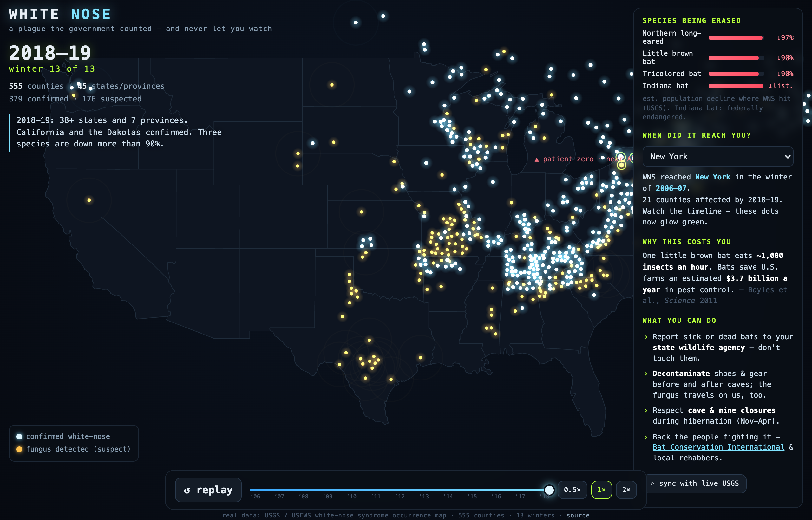Image resolution: width=812 pixels, height=520 pixels.
Task: Select the 1× speed option
Action: [601, 490]
